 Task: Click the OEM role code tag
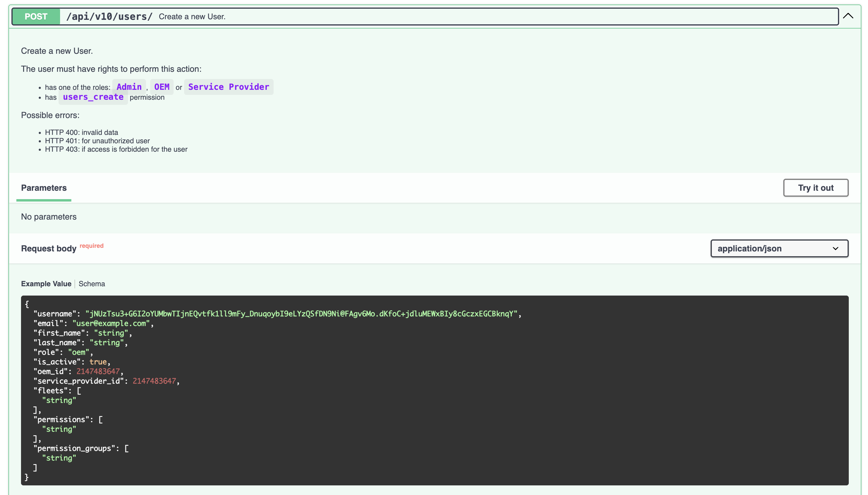coord(162,87)
